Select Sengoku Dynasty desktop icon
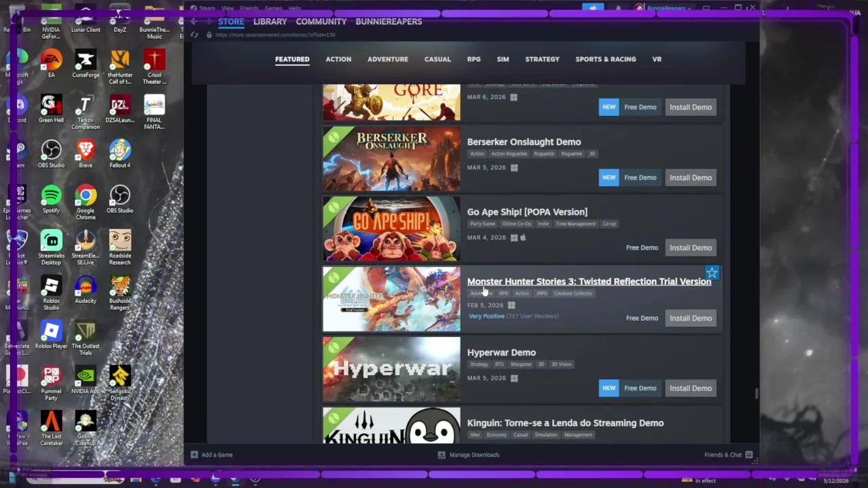 point(120,383)
